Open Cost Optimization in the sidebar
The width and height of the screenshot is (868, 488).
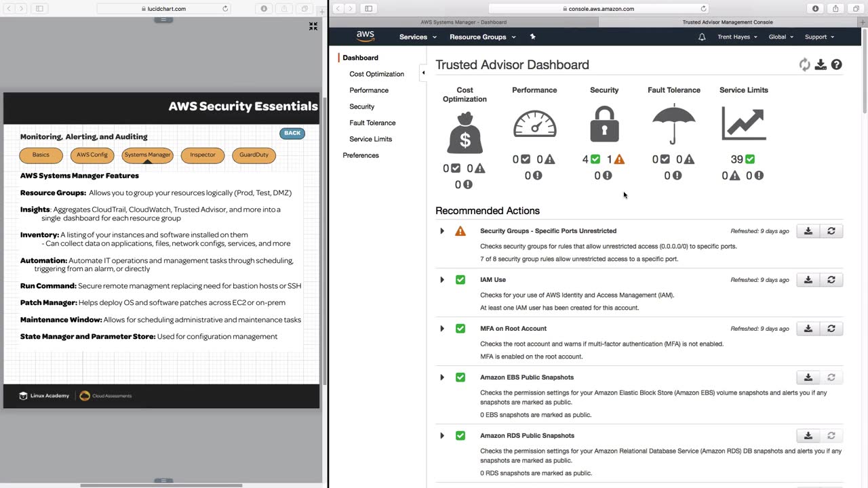coord(376,74)
